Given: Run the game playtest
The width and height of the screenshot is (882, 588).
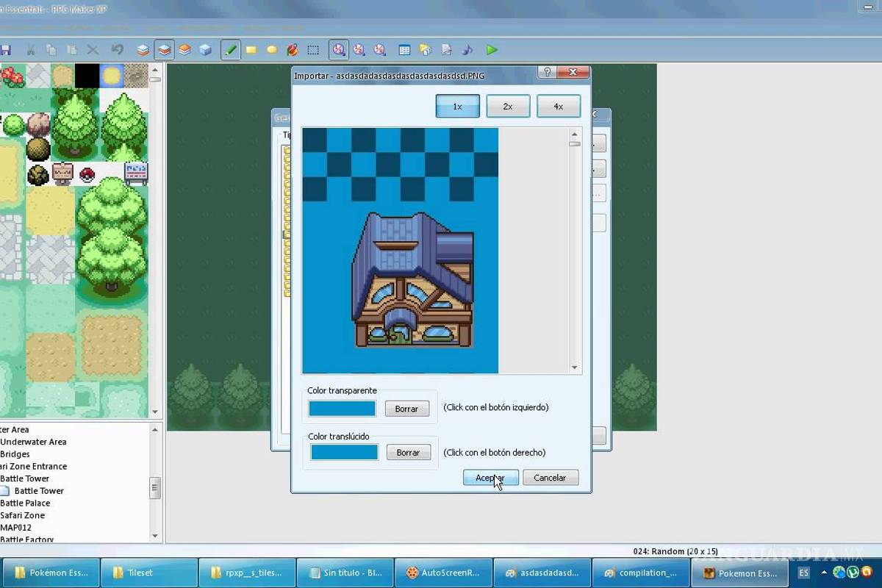Looking at the screenshot, I should point(492,49).
